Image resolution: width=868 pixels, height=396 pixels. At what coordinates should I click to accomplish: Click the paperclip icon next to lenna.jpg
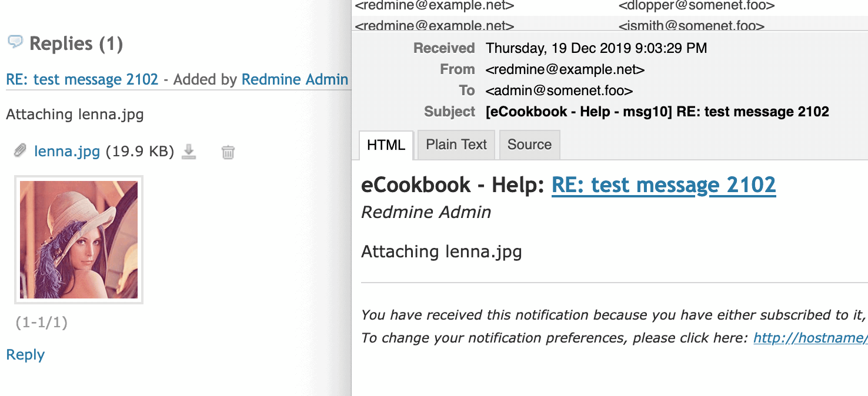tap(20, 152)
